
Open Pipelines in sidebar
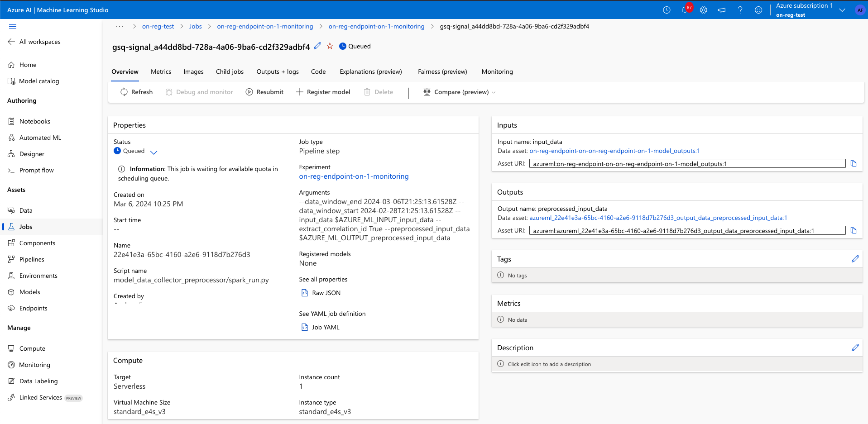coord(26,259)
